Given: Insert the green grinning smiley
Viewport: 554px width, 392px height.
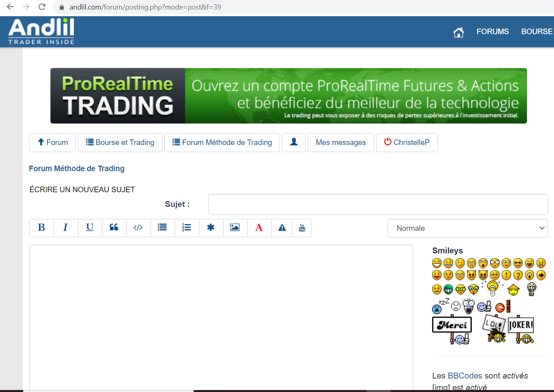Looking at the screenshot, I should (x=448, y=290).
